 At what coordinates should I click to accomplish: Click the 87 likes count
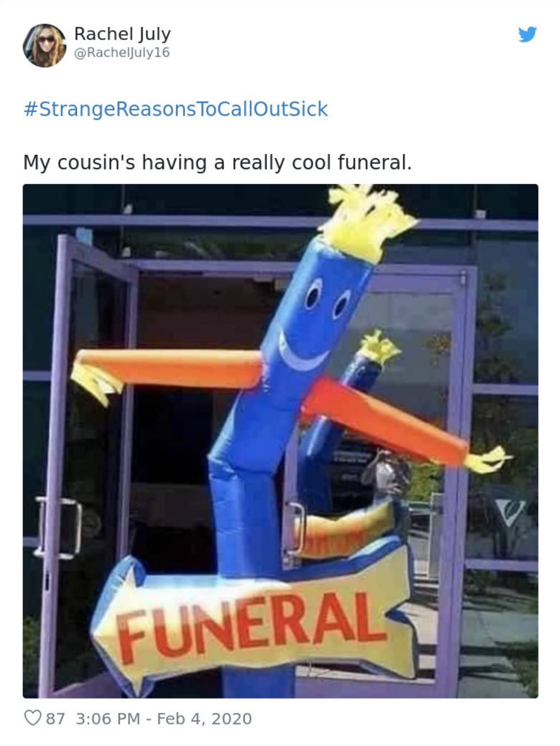tap(55, 718)
